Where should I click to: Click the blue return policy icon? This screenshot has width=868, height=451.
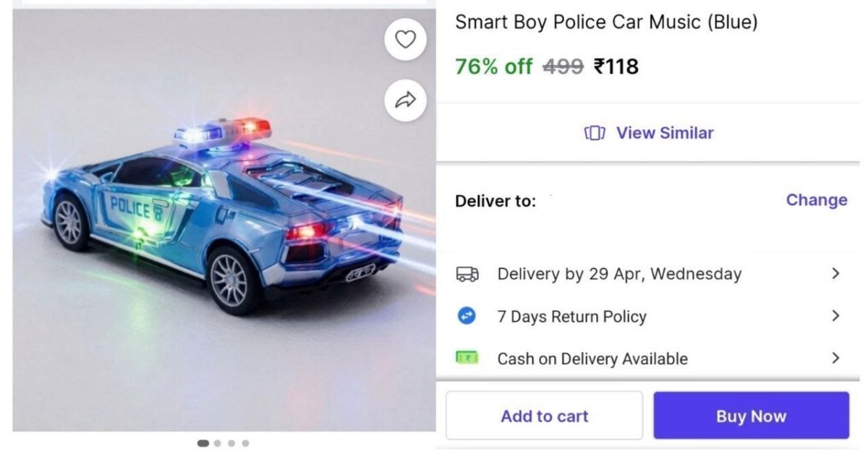pyautogui.click(x=467, y=316)
